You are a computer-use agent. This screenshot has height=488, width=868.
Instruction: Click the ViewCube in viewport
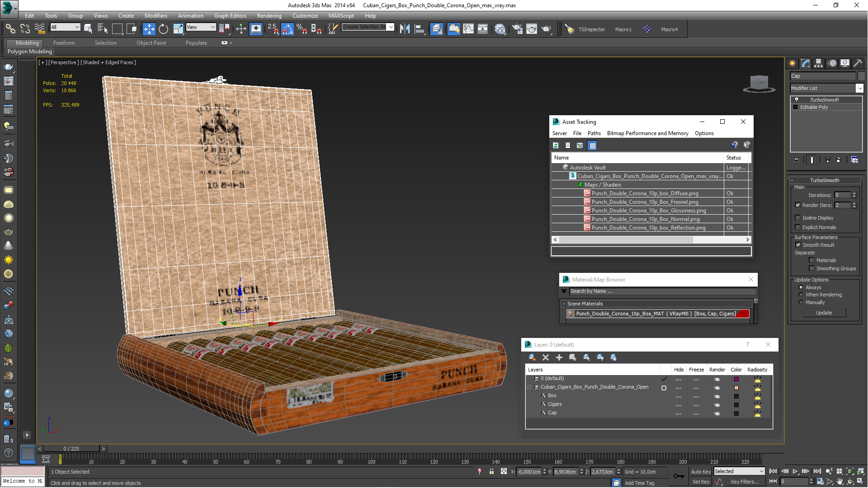(x=759, y=84)
